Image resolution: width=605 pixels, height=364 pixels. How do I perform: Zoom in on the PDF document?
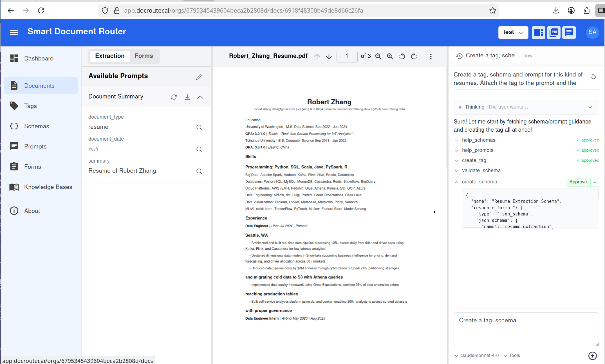pyautogui.click(x=390, y=56)
